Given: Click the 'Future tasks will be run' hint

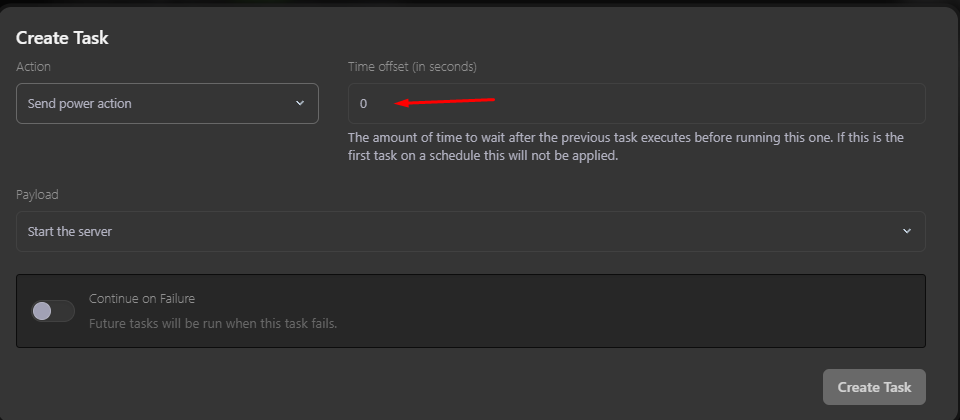Looking at the screenshot, I should tap(213, 324).
